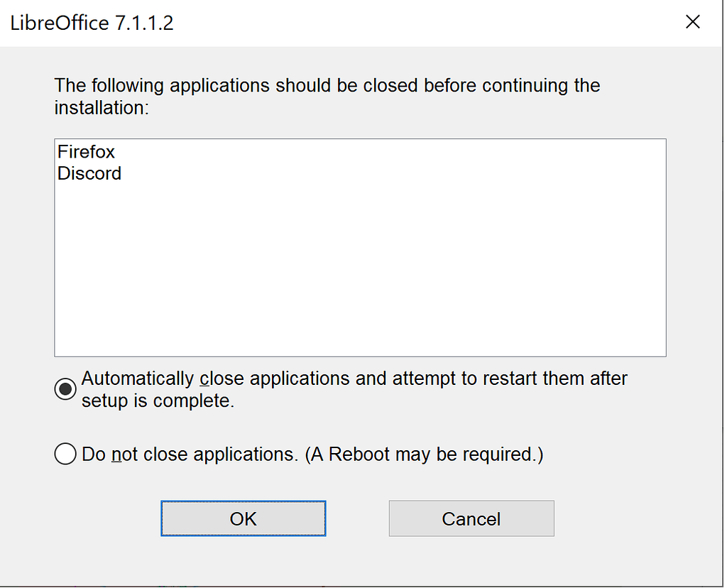Confirm the selected close option with OK

[243, 518]
